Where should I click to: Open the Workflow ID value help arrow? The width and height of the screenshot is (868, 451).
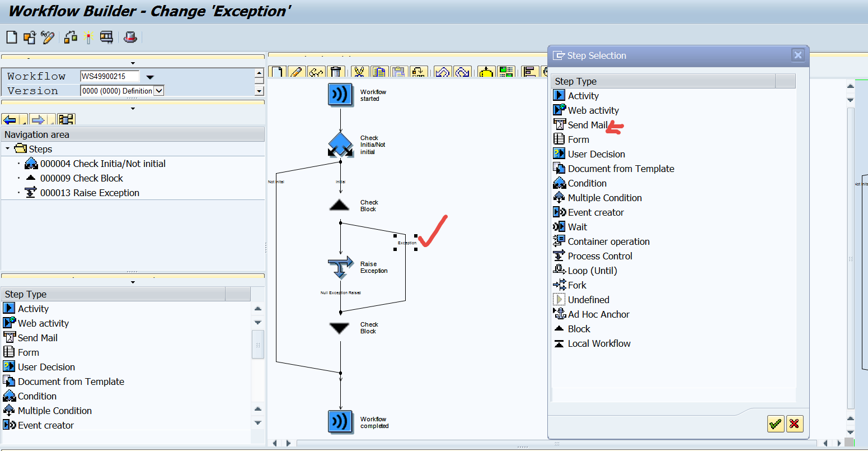click(x=150, y=77)
